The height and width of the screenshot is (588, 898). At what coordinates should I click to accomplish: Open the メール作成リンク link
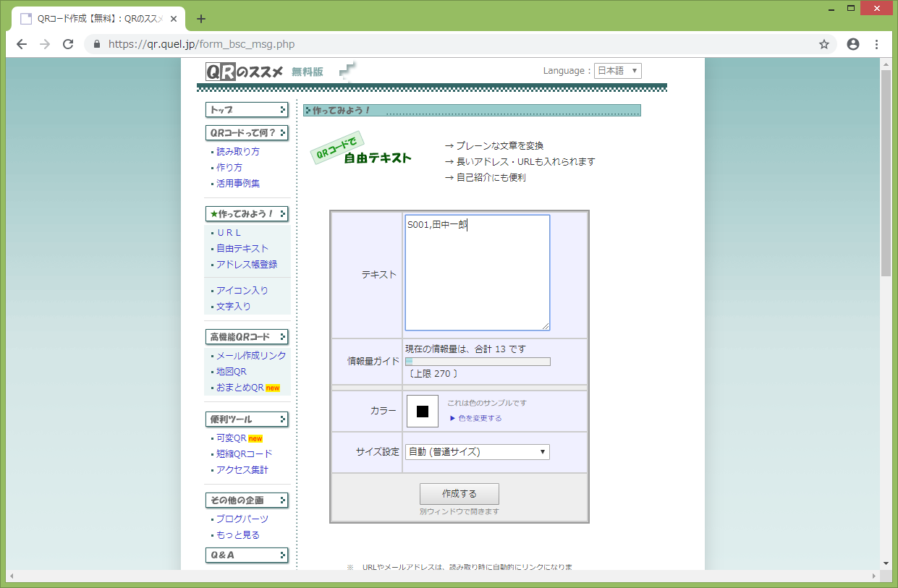coord(251,356)
